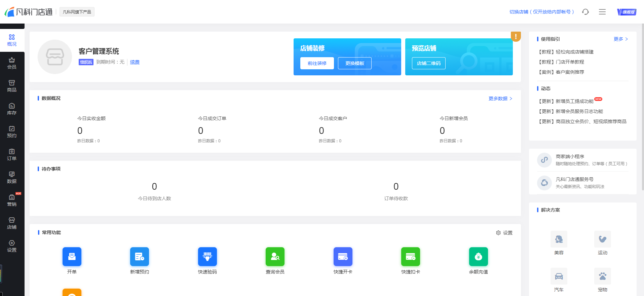
Task: Click the 快速验码 scan code icon
Action: pyautogui.click(x=207, y=257)
